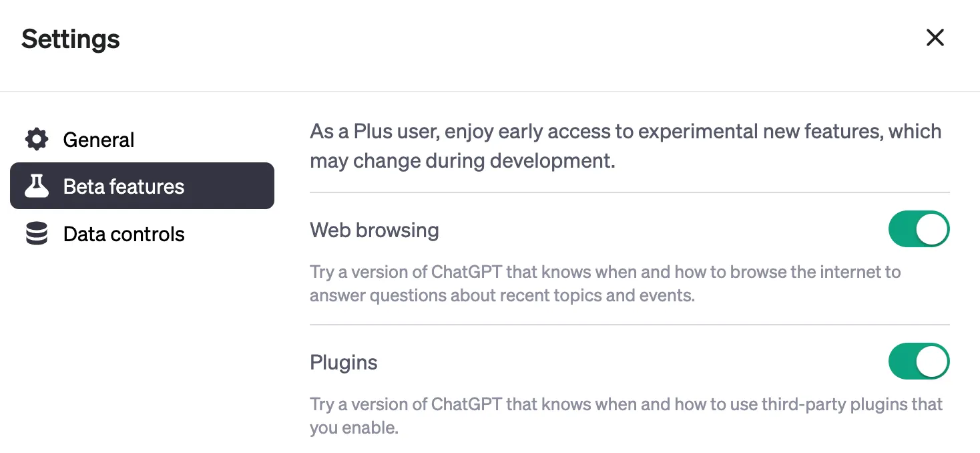Click the Plugins feature label
Image resolution: width=980 pixels, height=453 pixels.
coord(343,362)
